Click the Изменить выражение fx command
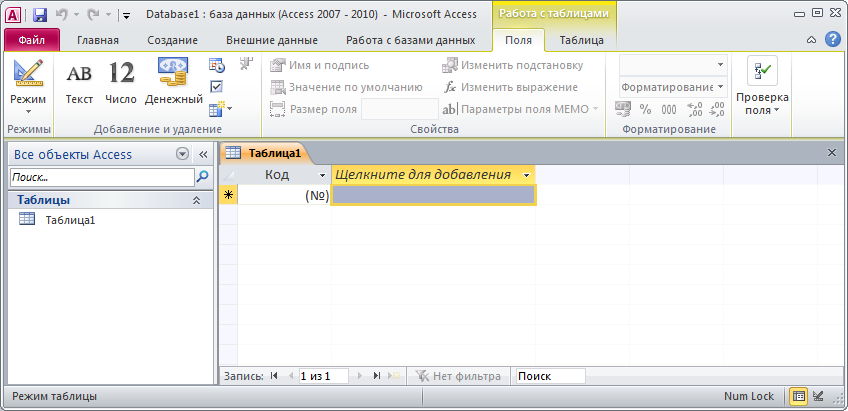This screenshot has height=411, width=848. pyautogui.click(x=511, y=87)
